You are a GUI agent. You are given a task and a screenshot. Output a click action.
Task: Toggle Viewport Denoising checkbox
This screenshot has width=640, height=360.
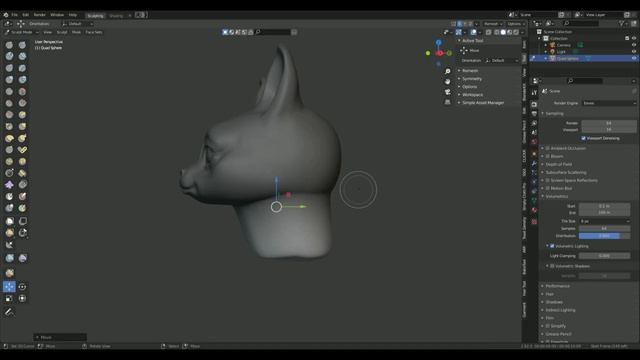584,138
